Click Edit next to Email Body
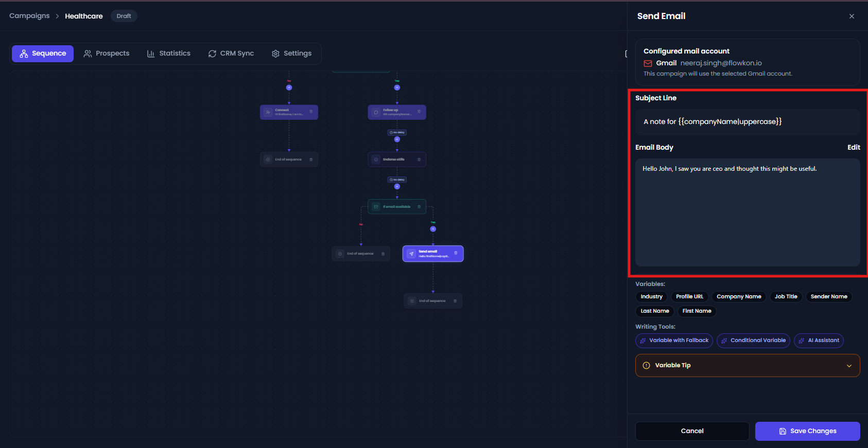The image size is (868, 448). [x=854, y=147]
